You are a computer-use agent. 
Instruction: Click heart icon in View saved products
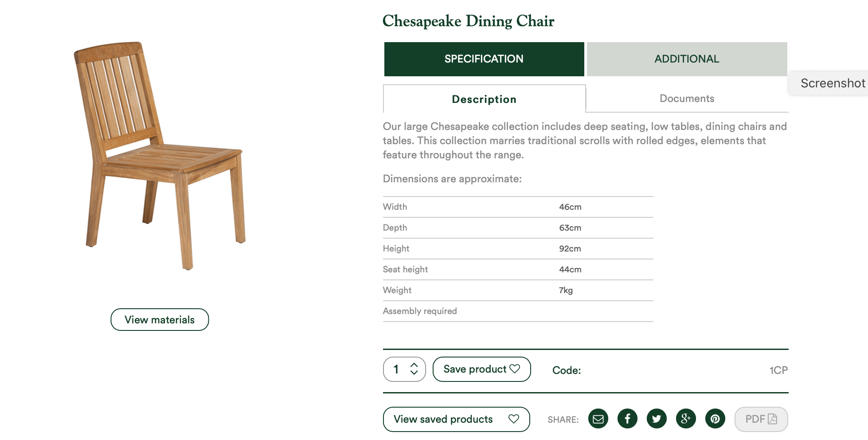(x=514, y=419)
